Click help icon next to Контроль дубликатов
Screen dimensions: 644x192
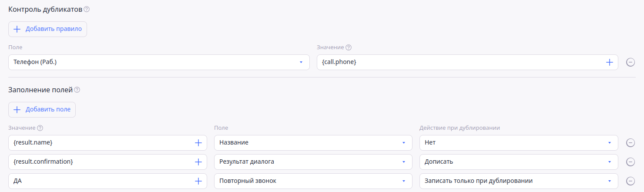(87, 9)
